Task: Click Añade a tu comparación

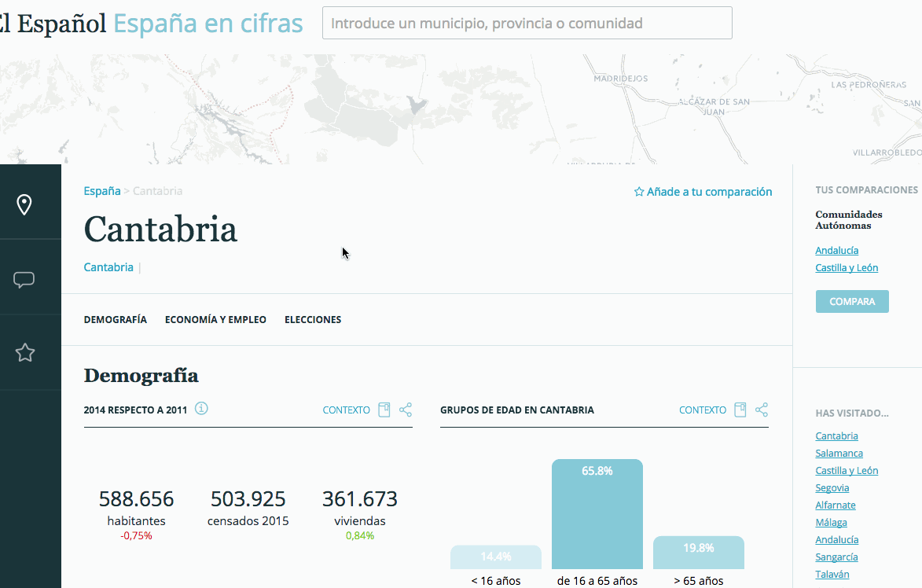Action: 703,192
